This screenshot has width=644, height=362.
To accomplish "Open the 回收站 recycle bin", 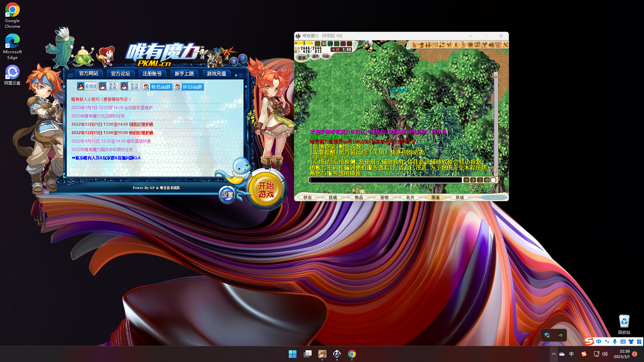I will coord(624,324).
